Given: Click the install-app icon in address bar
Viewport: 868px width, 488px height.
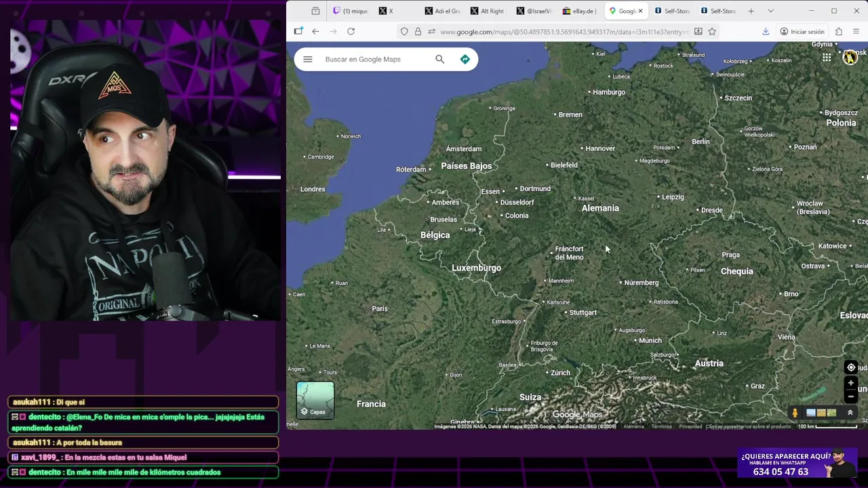Looking at the screenshot, I should (698, 31).
